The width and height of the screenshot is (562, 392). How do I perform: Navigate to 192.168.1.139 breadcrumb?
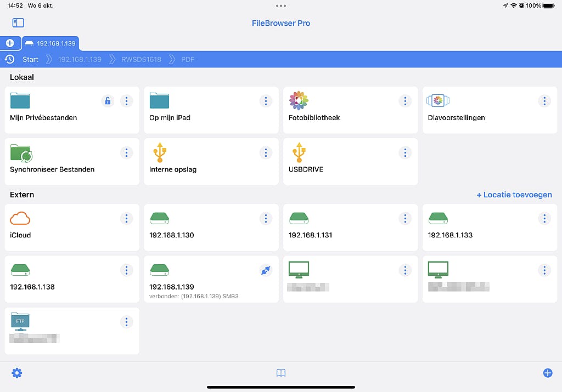point(80,59)
